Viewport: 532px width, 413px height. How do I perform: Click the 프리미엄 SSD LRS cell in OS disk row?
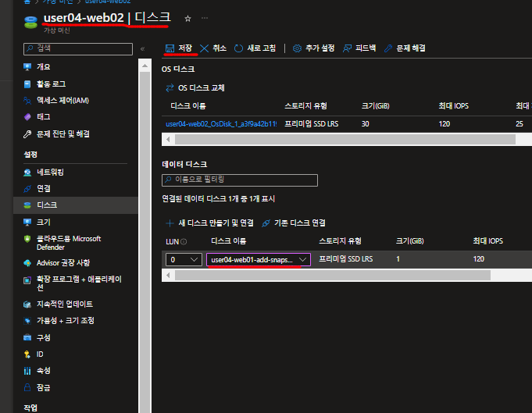[x=312, y=124]
